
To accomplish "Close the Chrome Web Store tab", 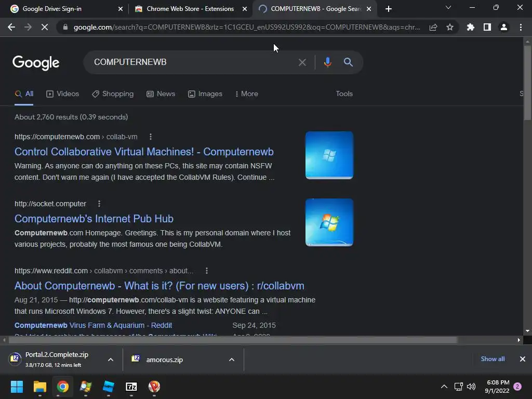I will 245,9.
